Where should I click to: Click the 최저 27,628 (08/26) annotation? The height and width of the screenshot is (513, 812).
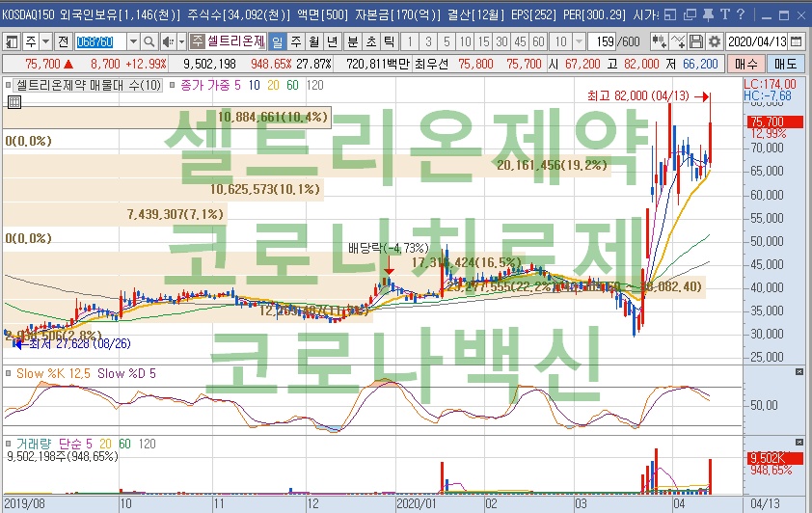[80, 343]
